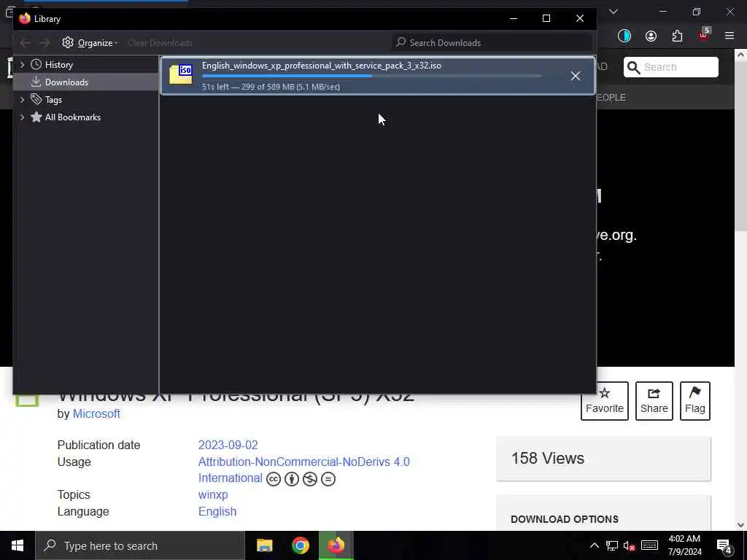Click the download progress bar
747x560 pixels.
(371, 76)
